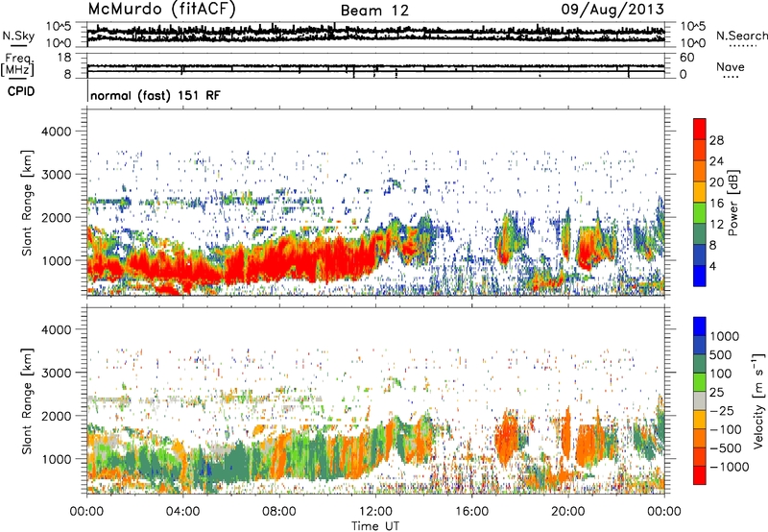Click the 'McMurdo (fitACF)' title text
The image size is (768, 532).
[161, 10]
